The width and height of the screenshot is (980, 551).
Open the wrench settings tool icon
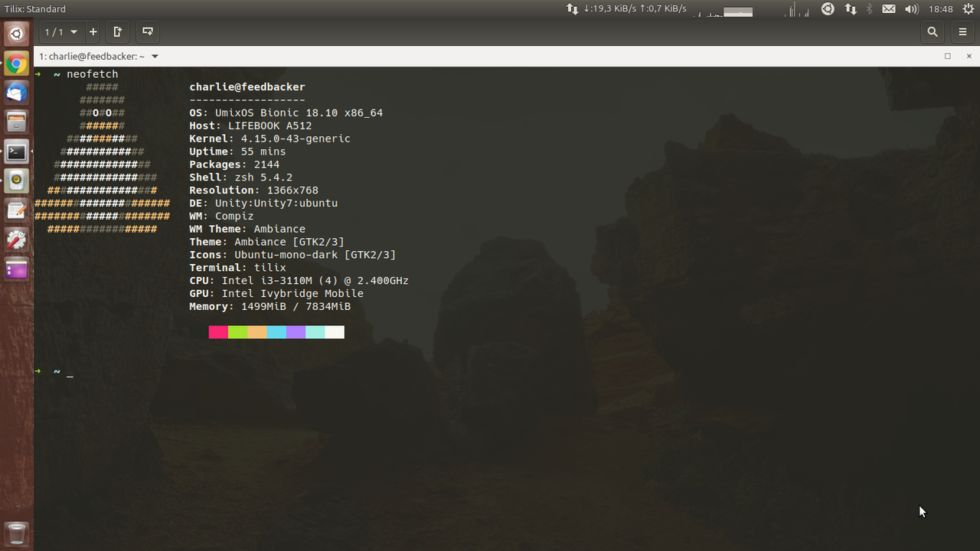(x=17, y=240)
